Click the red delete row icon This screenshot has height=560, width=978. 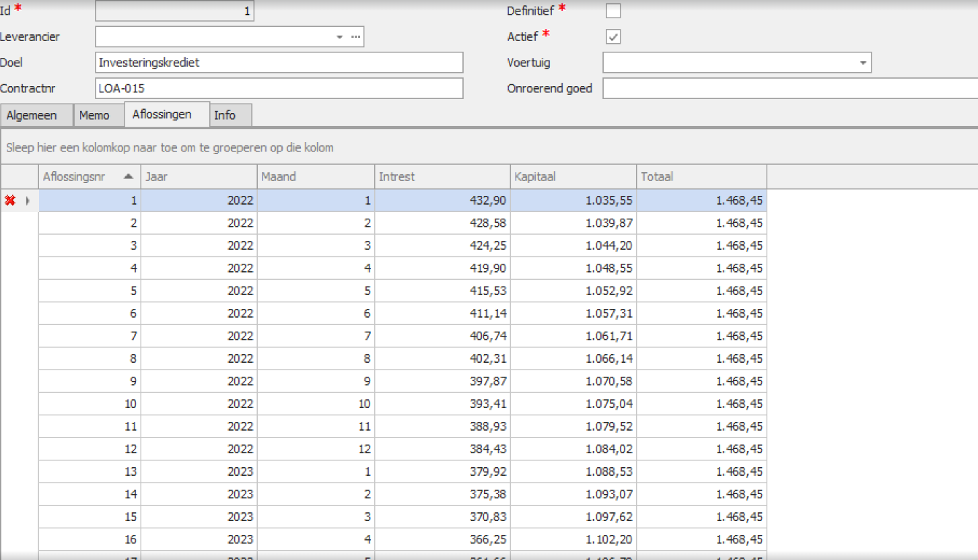pos(10,200)
